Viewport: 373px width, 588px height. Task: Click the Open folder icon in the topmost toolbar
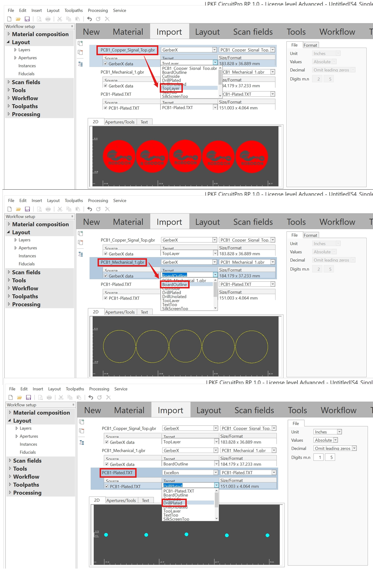pyautogui.click(x=18, y=19)
